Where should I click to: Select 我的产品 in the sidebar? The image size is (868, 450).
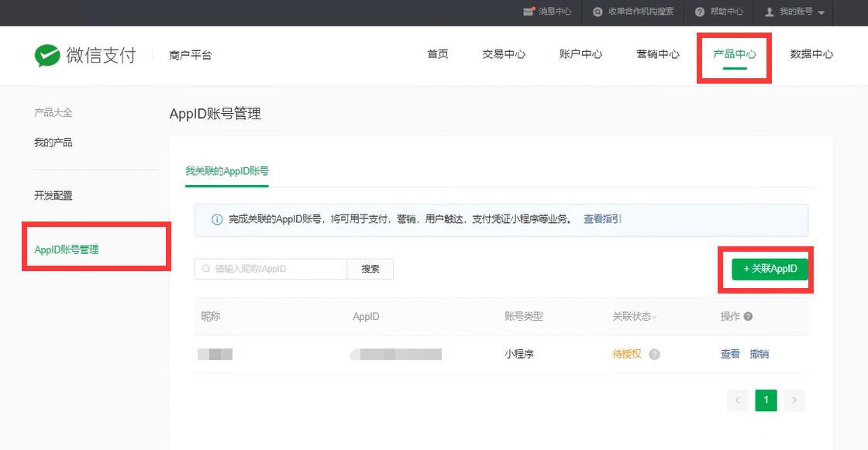click(53, 143)
